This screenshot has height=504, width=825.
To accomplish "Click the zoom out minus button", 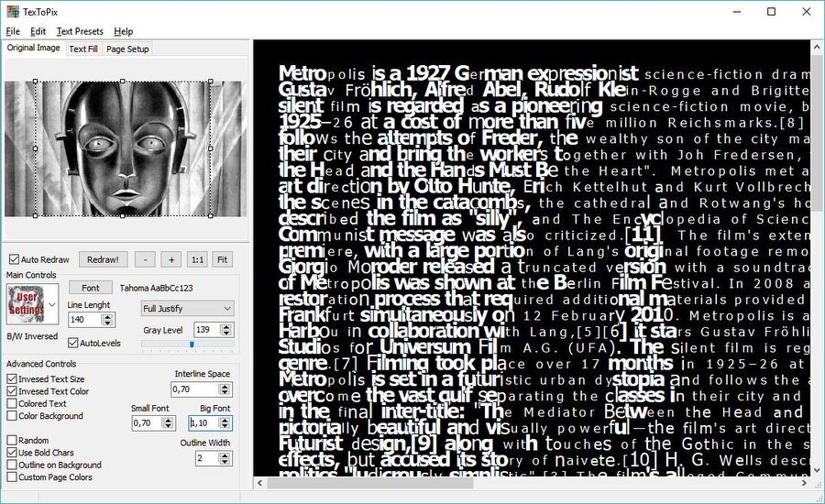I will pos(145,259).
